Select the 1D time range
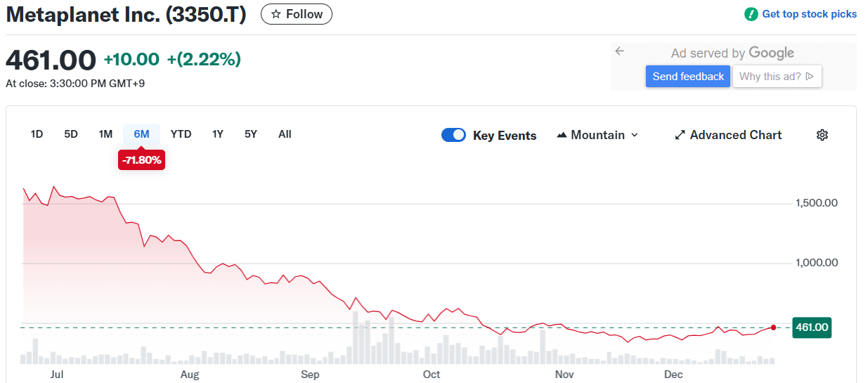 37,134
